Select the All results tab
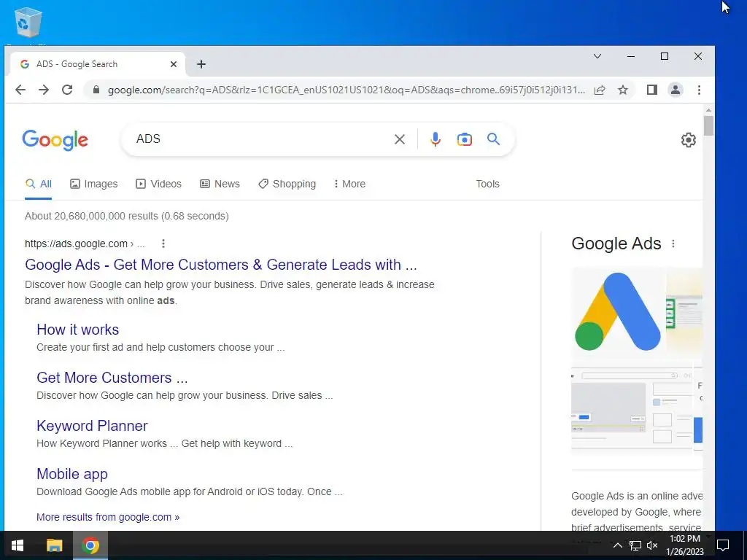 coord(39,184)
